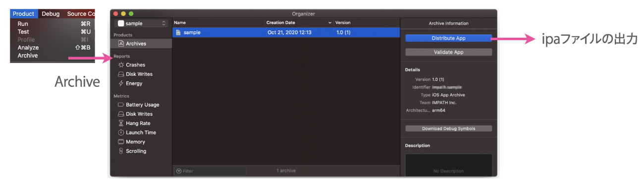Screen dimensions: 644x187
Task: Click the iOS App Archive type value
Action: coord(448,95)
